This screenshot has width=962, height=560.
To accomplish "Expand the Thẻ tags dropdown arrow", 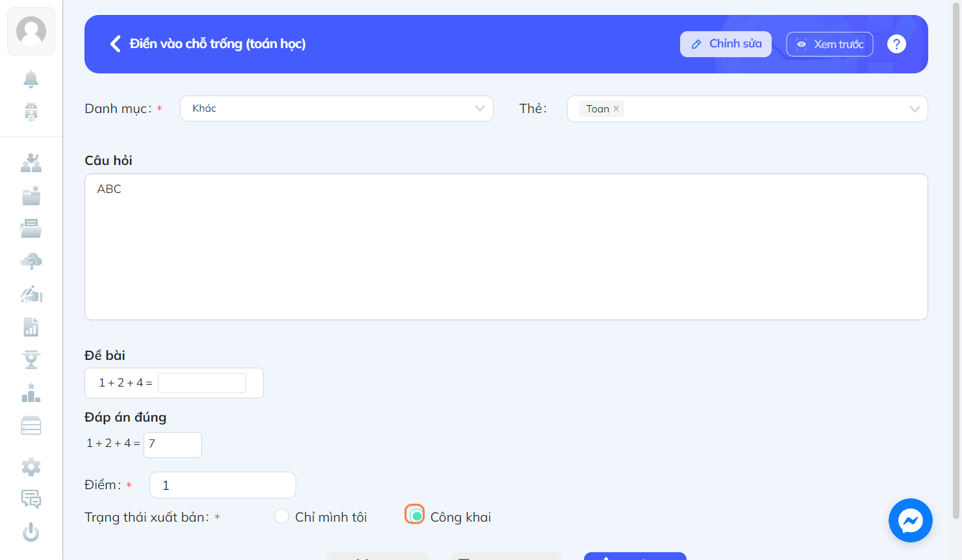I will pyautogui.click(x=915, y=109).
